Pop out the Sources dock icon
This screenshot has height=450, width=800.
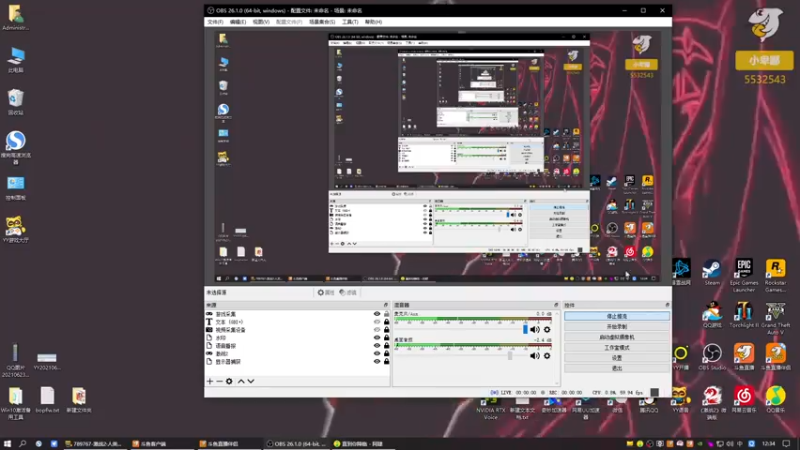pyautogui.click(x=386, y=305)
